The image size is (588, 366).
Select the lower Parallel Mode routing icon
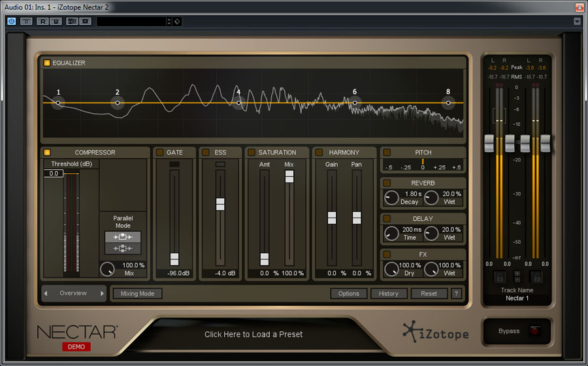(123, 248)
